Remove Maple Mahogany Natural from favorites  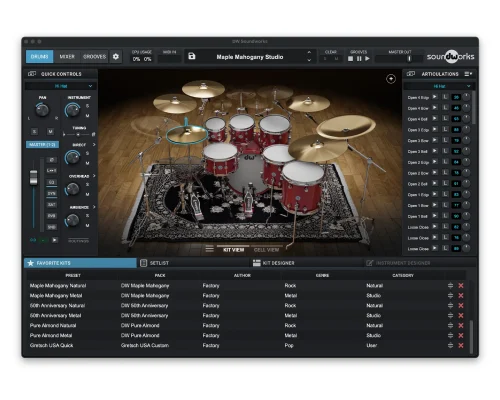coord(461,286)
